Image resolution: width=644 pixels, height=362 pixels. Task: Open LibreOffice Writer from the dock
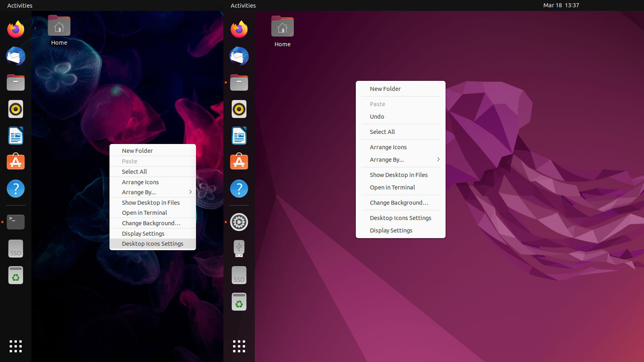tap(15, 136)
